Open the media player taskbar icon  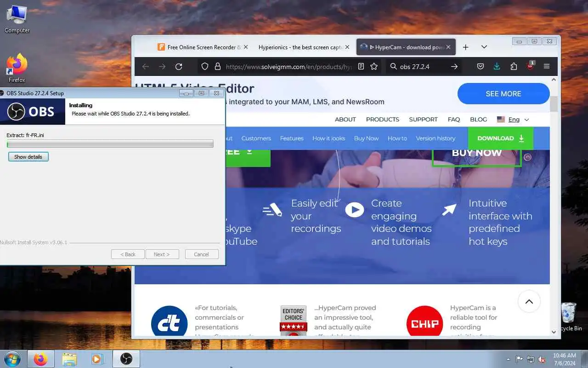(x=97, y=359)
